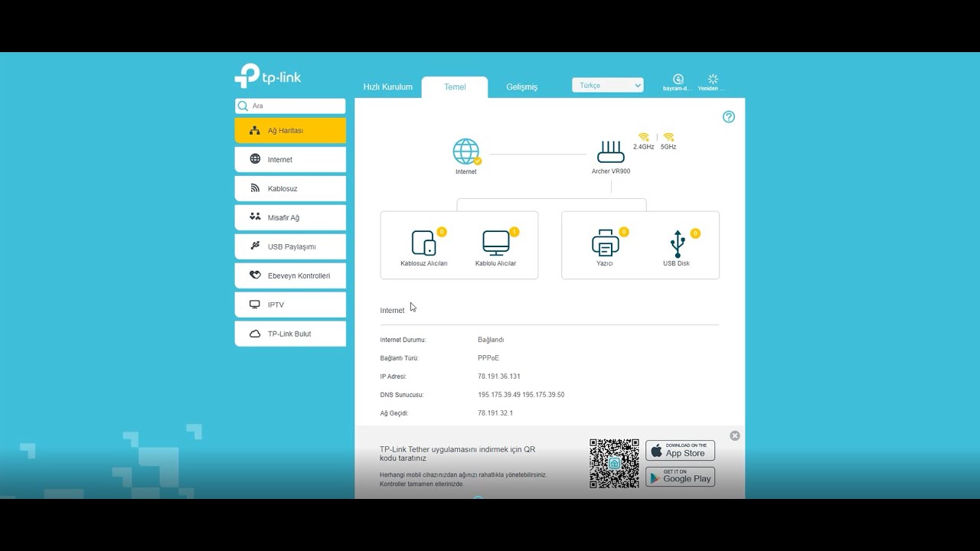Open the help question mark icon
The height and width of the screenshot is (551, 980).
point(729,117)
